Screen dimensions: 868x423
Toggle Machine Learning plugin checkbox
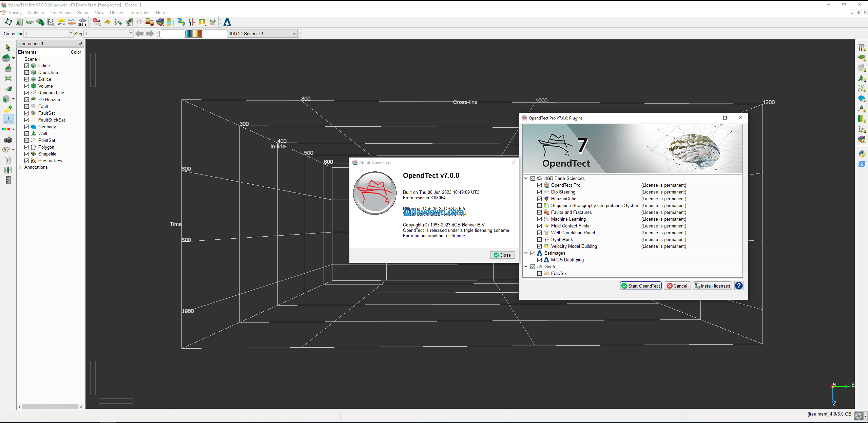click(x=539, y=219)
